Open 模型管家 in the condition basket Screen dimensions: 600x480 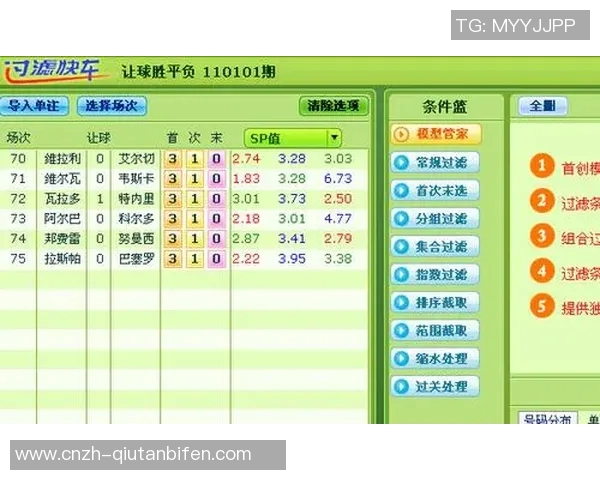pyautogui.click(x=436, y=134)
